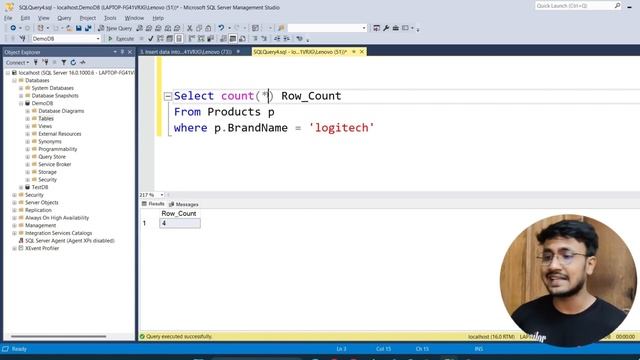Viewport: 640px width, 360px height.
Task: Open the DemoDB database dropdown
Action: click(98, 39)
